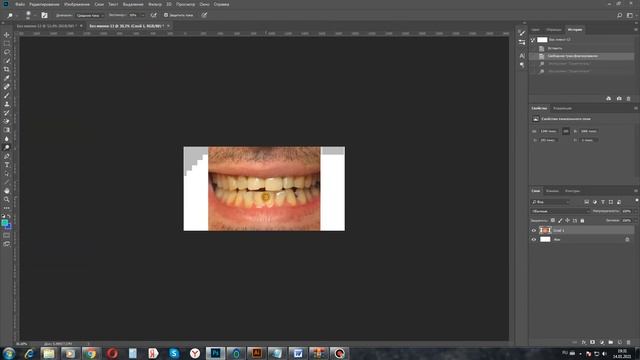640x360 pixels.
Task: Toggle visibility of the top layer (Слой 1)
Action: click(x=533, y=231)
